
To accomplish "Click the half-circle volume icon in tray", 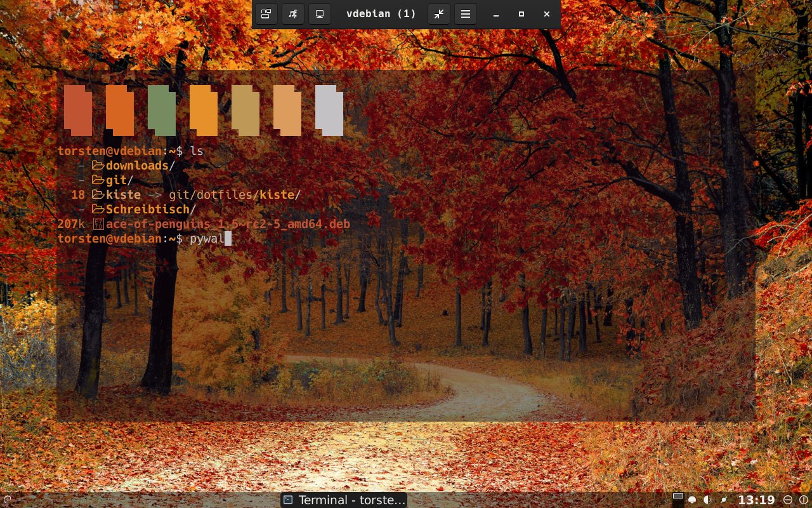I will 707,500.
